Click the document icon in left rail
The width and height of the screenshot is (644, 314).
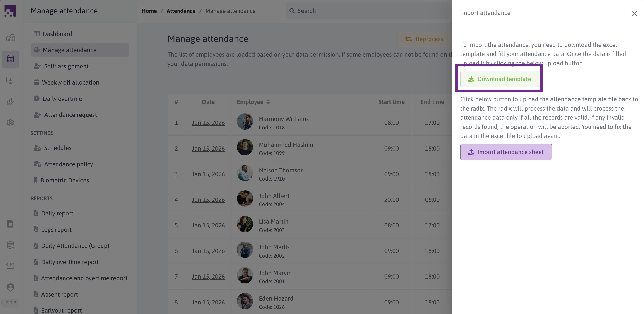click(x=10, y=224)
